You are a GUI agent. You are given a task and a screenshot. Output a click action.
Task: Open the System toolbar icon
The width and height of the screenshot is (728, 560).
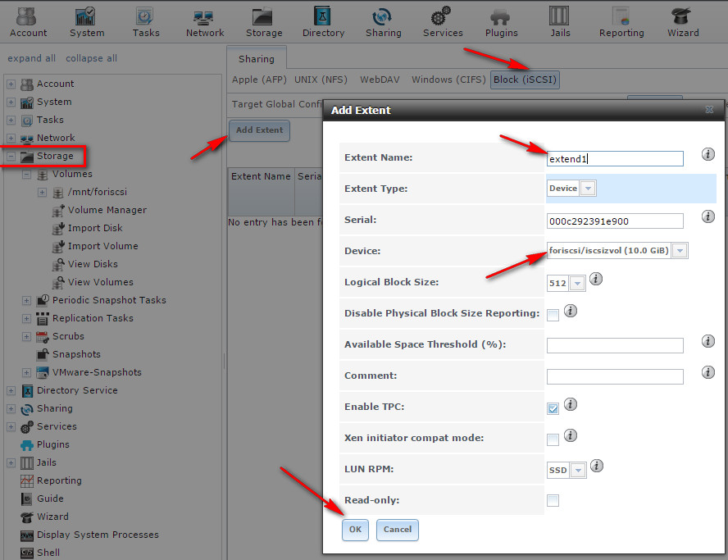click(x=87, y=22)
